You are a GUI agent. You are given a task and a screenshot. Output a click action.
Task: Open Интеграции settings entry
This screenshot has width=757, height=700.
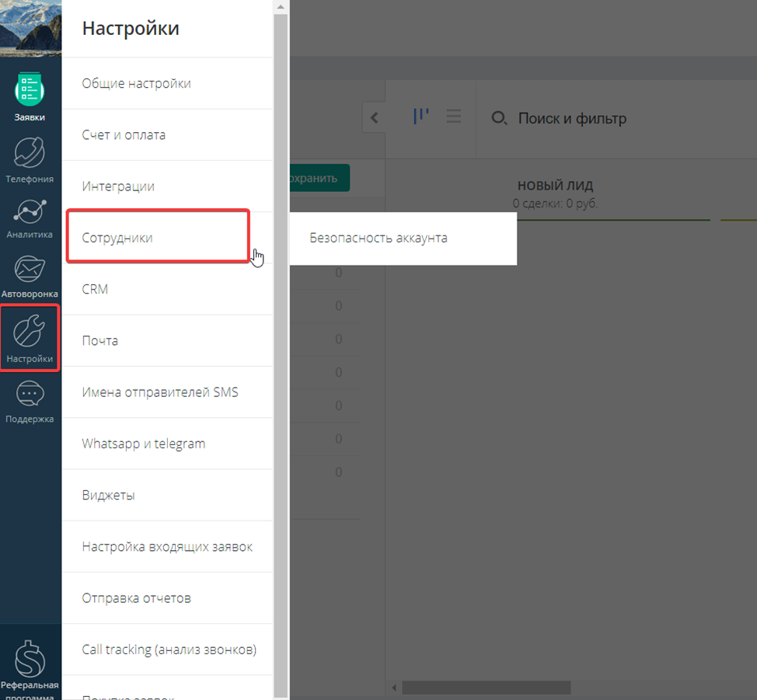(x=168, y=186)
